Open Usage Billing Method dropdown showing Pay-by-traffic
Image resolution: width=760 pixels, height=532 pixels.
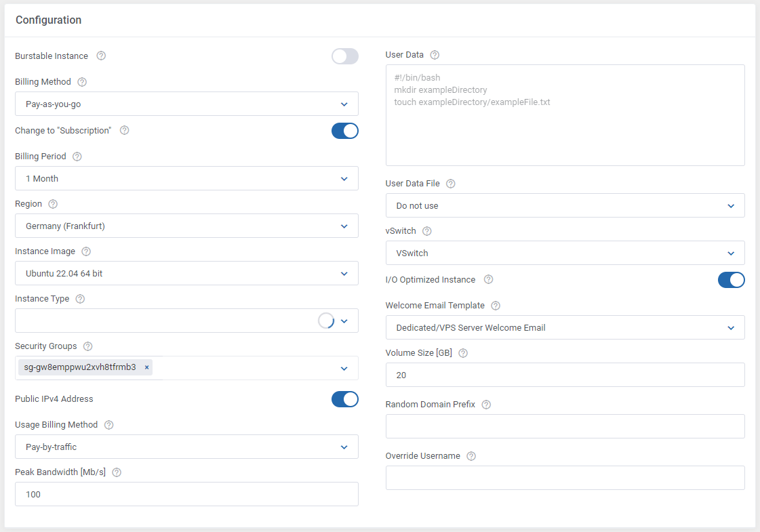[x=186, y=447]
